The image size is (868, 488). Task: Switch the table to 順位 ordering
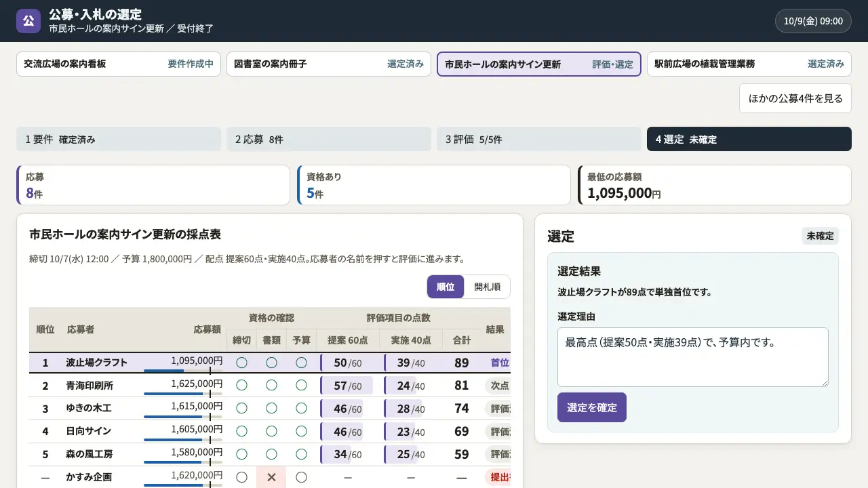446,287
